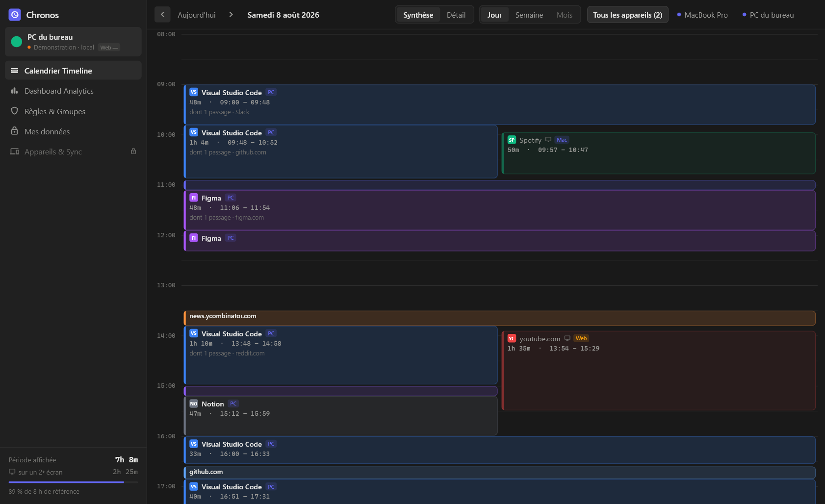Click the reference-hours progress bar in the sidebar footer
The width and height of the screenshot is (825, 504).
point(73,482)
